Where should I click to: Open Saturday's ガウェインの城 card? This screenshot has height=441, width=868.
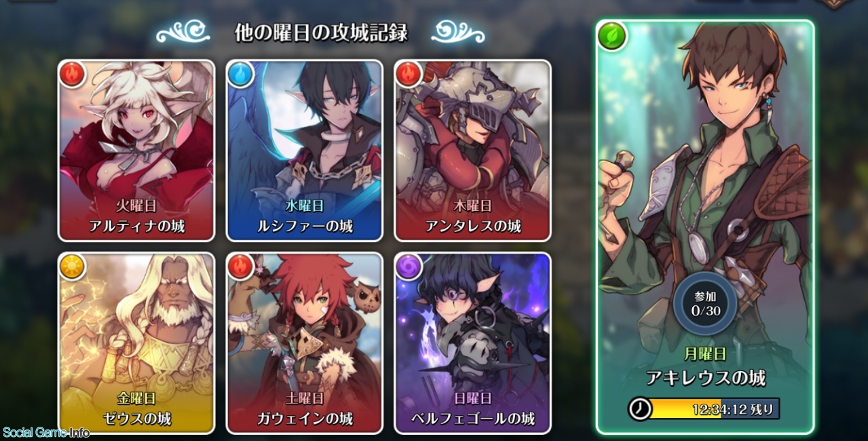305,343
